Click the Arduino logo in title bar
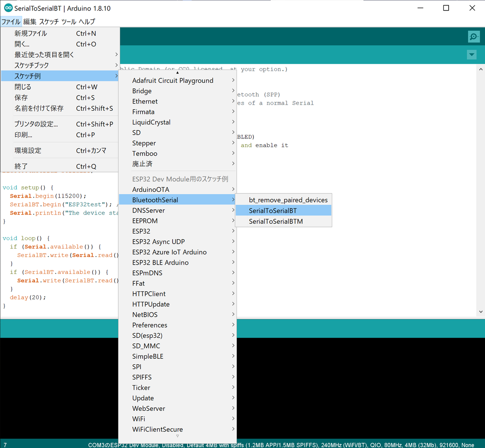Viewport: 485px width, 448px height. [8, 8]
